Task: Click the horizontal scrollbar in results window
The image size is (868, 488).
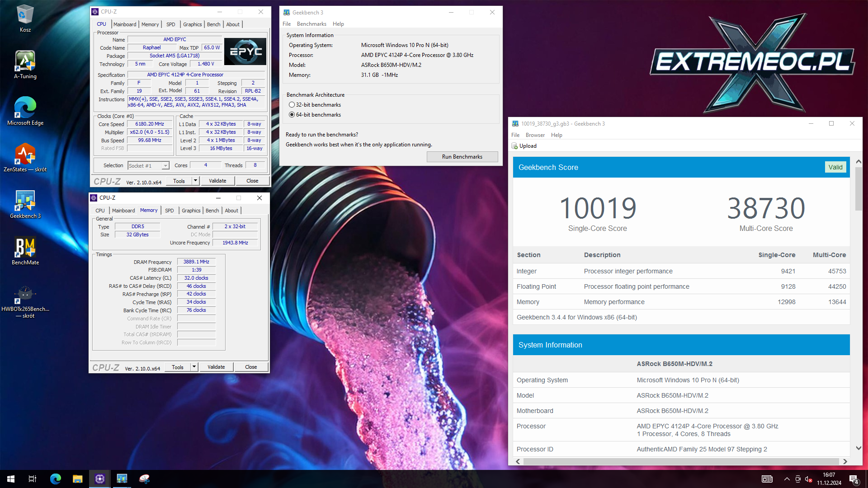Action: click(x=681, y=461)
